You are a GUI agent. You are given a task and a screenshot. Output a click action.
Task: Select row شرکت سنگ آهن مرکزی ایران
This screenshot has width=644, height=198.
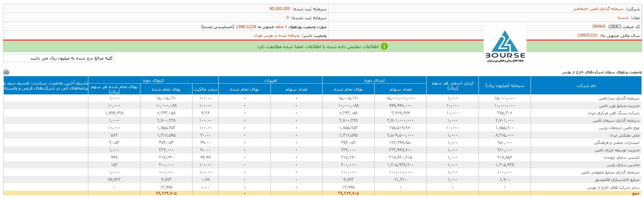click(x=323, y=113)
